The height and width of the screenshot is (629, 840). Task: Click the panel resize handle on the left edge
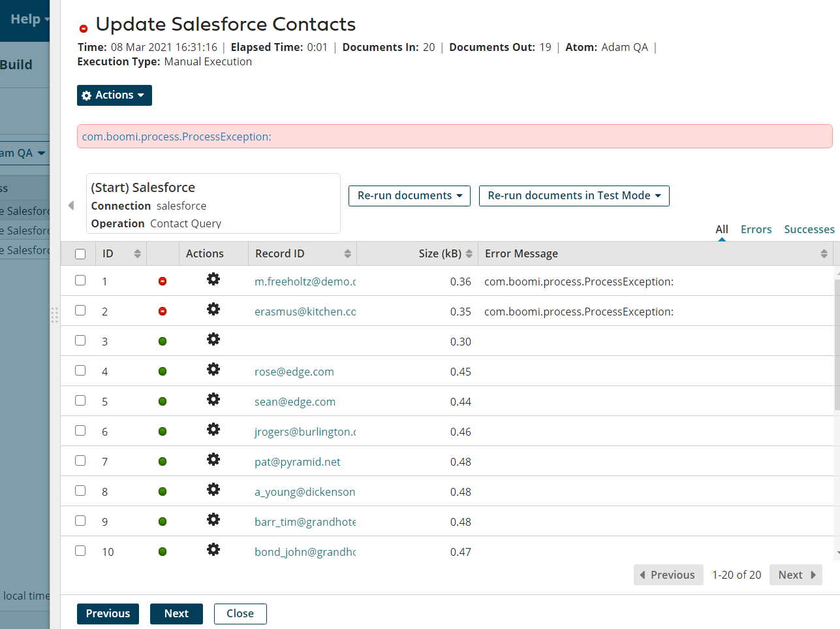[55, 315]
